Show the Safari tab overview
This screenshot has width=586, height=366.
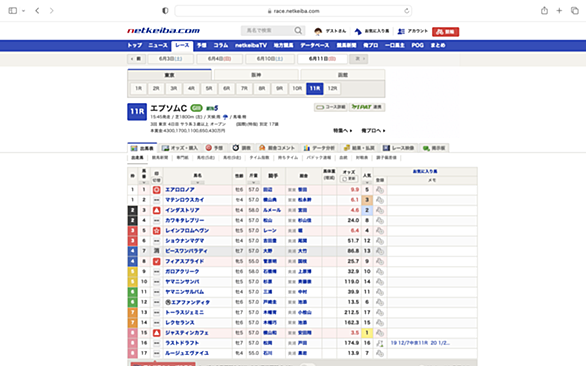coord(574,10)
